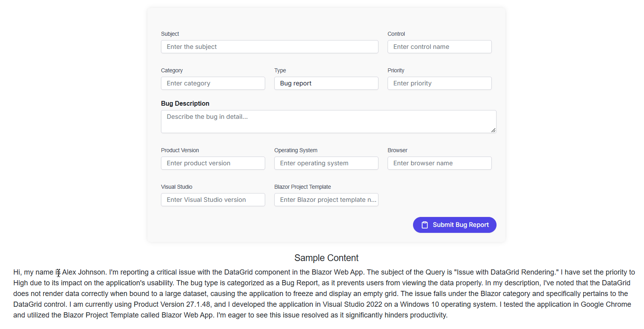Click the Sample Content heading
This screenshot has height=329, width=644.
(326, 258)
